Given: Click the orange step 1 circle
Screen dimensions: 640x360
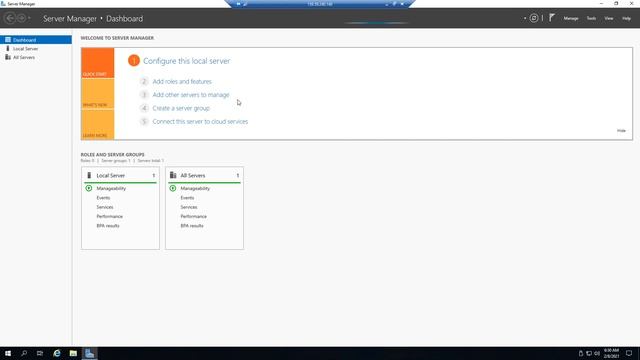Looking at the screenshot, I should [x=133, y=61].
